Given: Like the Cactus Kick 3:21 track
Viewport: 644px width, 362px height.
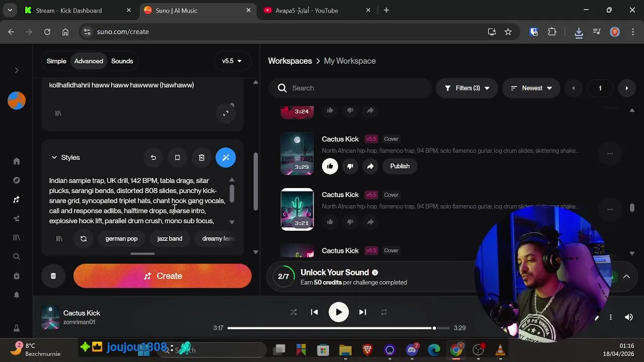Looking at the screenshot, I should (x=330, y=222).
